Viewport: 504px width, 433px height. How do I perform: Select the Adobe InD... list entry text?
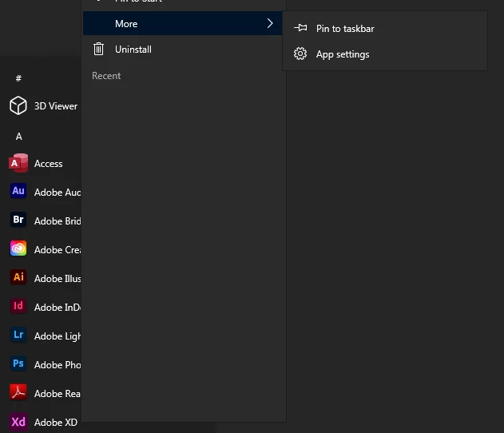click(58, 308)
